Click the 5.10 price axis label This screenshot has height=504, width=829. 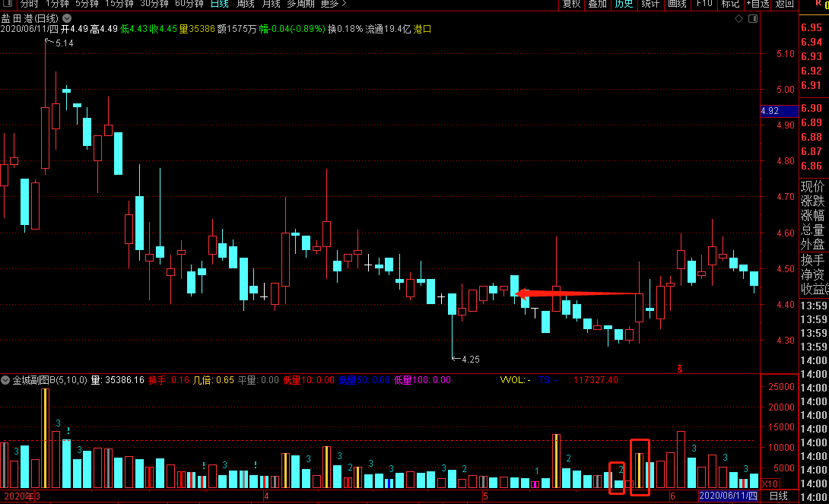coord(785,54)
